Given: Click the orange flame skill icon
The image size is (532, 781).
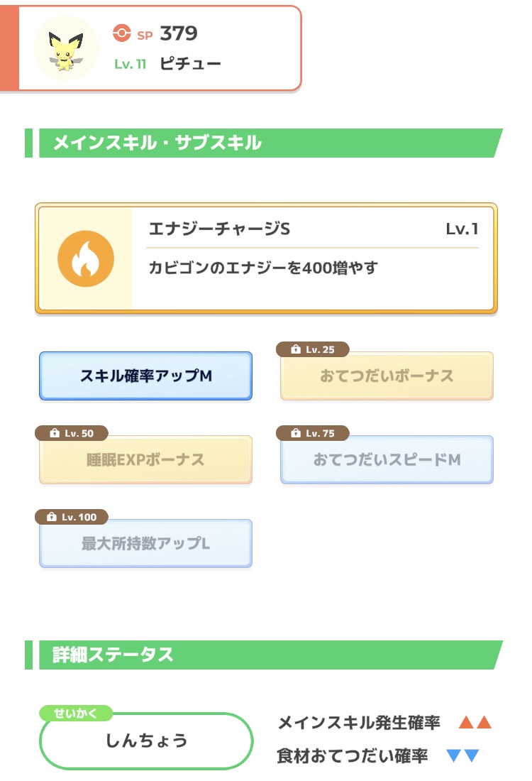Looking at the screenshot, I should [86, 259].
